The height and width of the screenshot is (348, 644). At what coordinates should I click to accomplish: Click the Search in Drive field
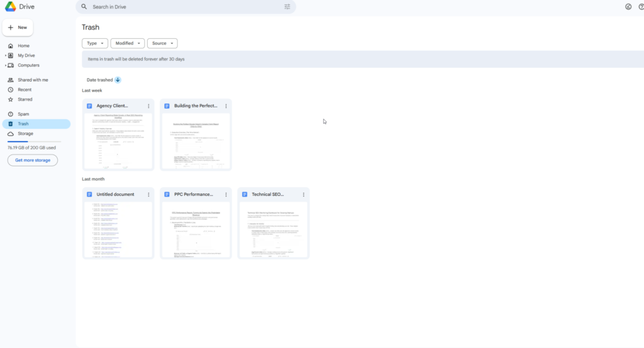pos(186,6)
